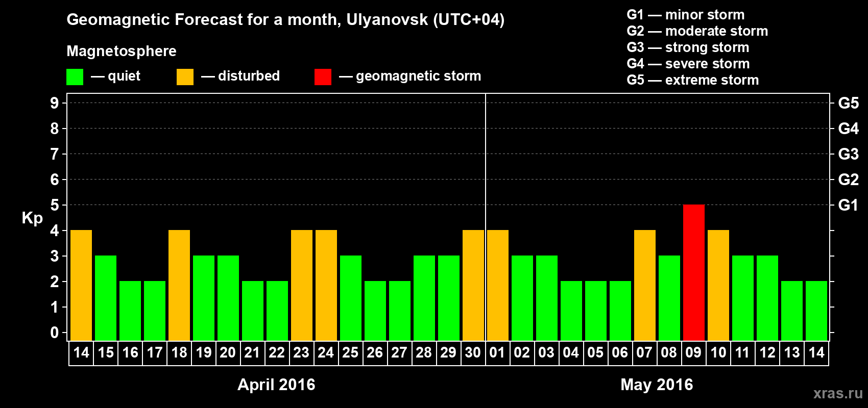Click the 'disturbed' legend text
This screenshot has width=868, height=408.
[249, 76]
